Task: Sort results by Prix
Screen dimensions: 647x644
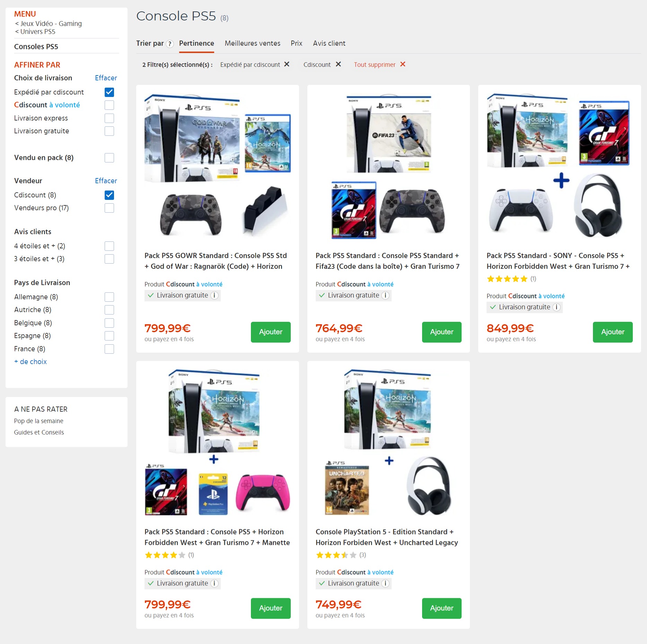Action: 296,43
